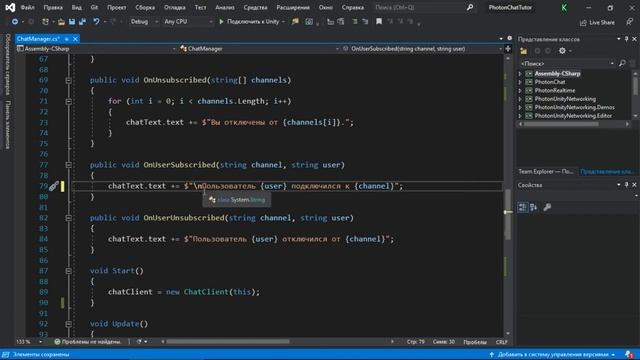Click the screwdriver quick actions icon on line 79
This screenshot has height=360, width=640.
click(53, 186)
